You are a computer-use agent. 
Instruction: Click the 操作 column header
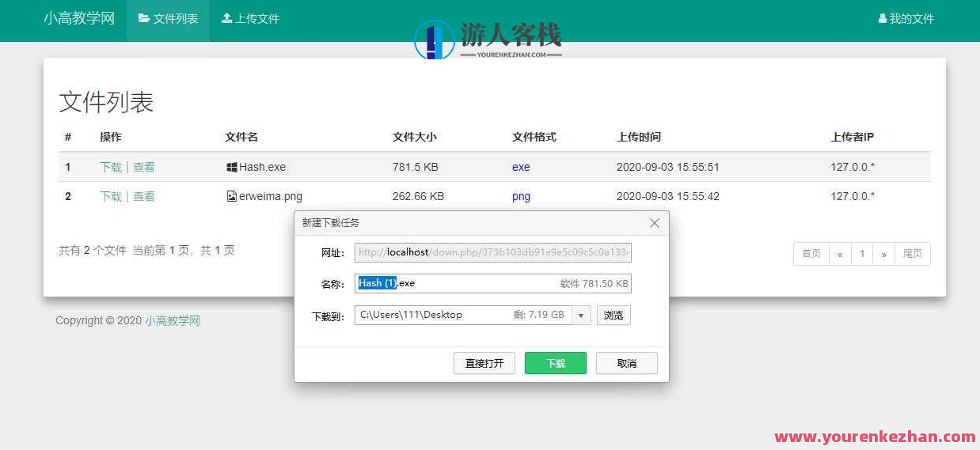[111, 137]
